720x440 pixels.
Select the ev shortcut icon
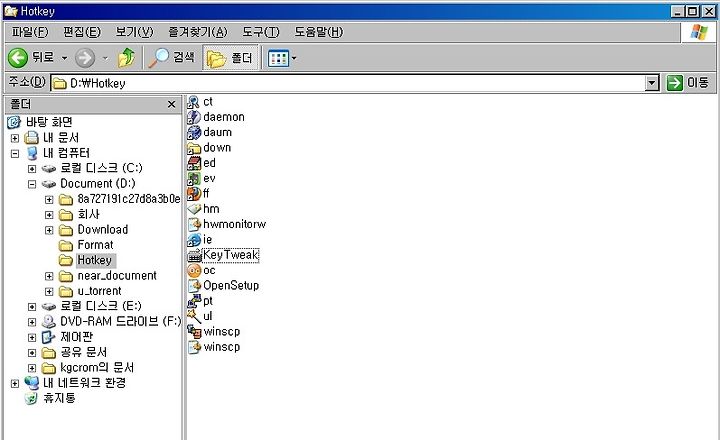point(193,178)
